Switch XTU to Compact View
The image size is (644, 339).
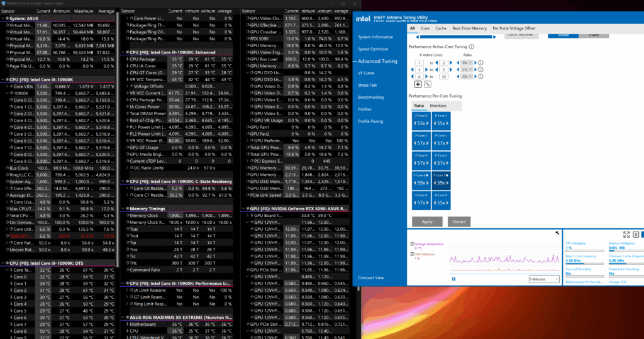click(370, 278)
